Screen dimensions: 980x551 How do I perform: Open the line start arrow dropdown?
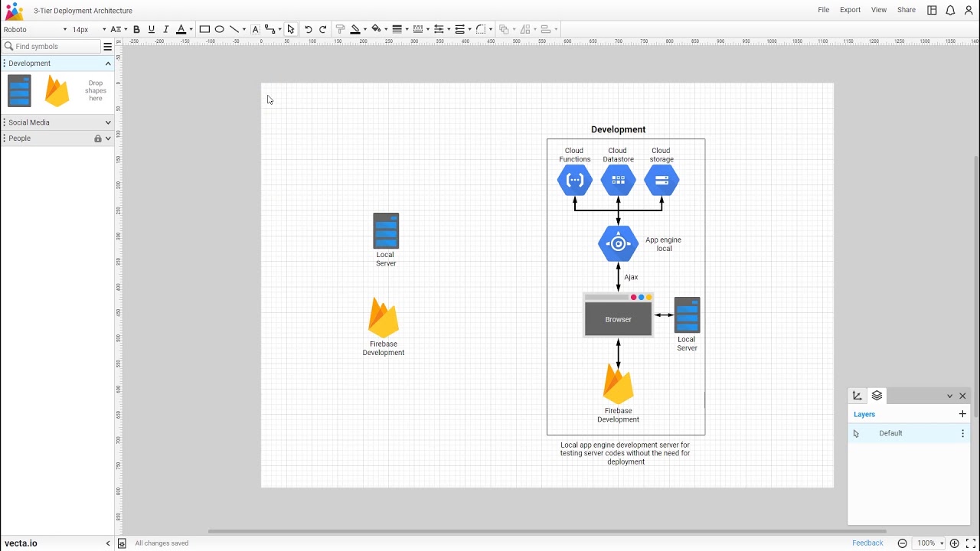(x=442, y=29)
